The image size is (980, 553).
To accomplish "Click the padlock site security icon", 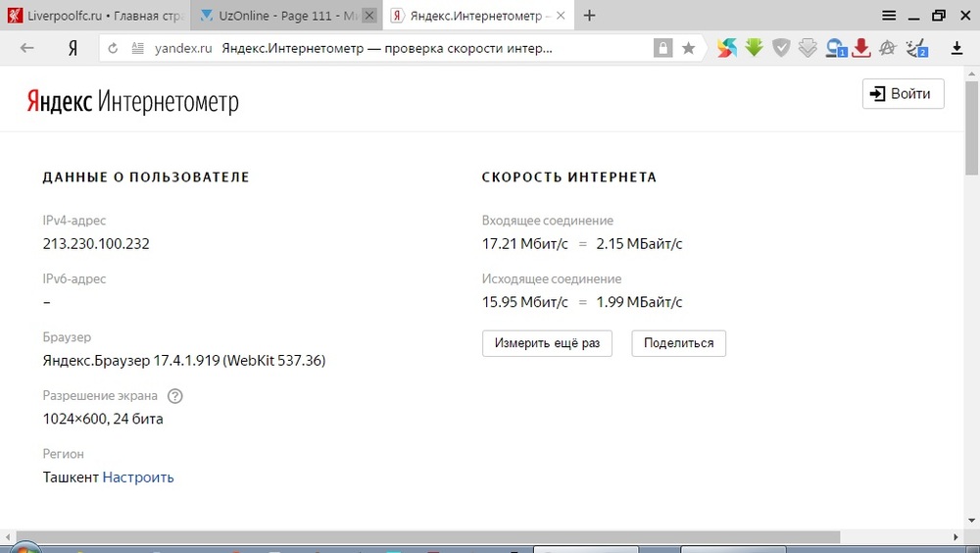I will pos(663,48).
